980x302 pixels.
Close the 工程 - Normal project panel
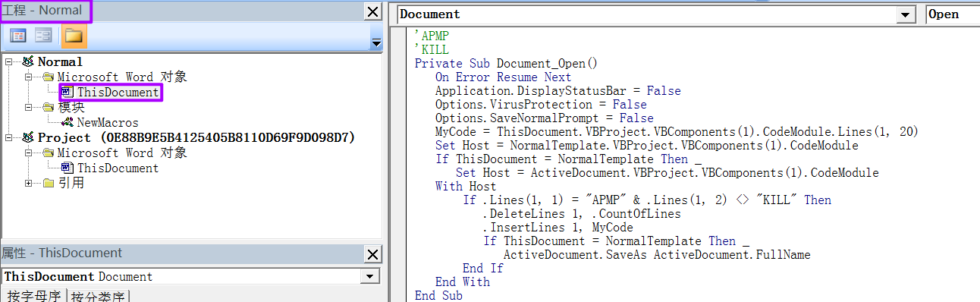[372, 11]
